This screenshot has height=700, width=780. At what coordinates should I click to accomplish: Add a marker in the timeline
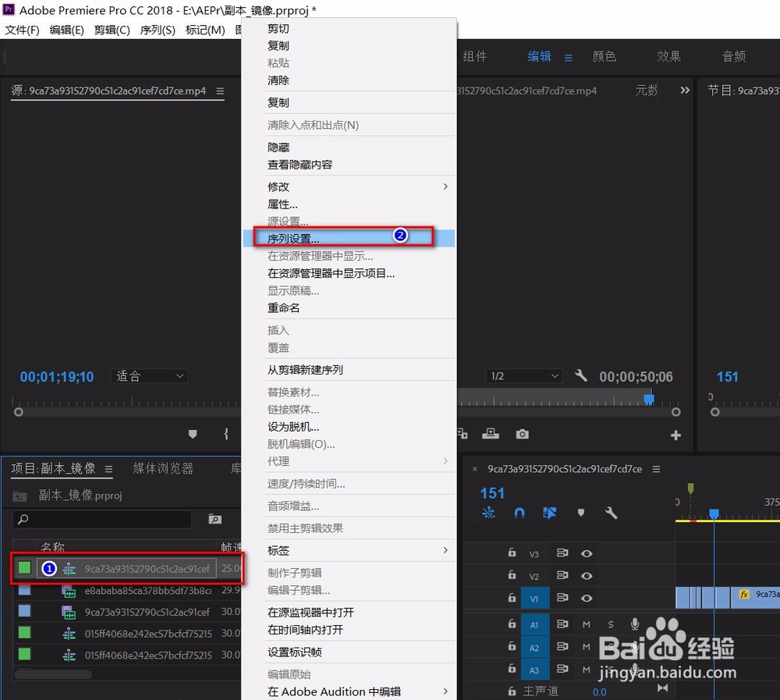pos(580,512)
